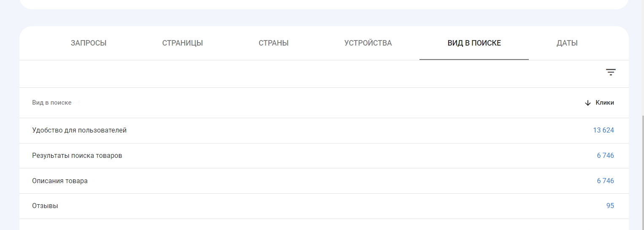Click the descending sort arrow beside Клики

588,103
